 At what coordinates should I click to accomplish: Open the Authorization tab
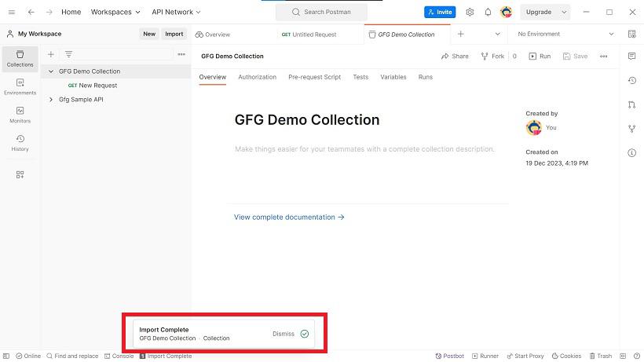[x=257, y=77]
